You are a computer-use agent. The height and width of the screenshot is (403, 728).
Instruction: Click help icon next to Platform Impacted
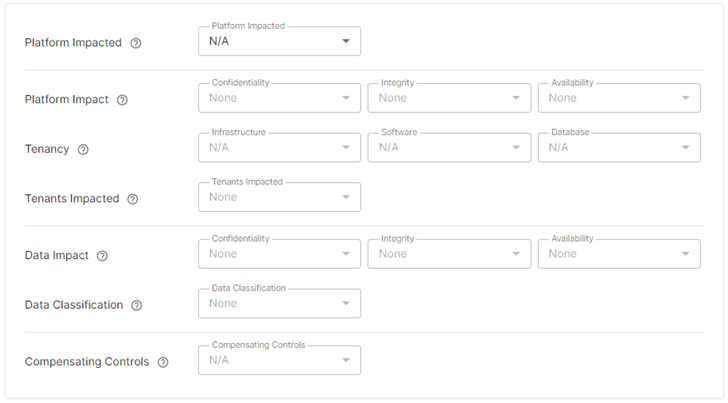click(x=136, y=43)
